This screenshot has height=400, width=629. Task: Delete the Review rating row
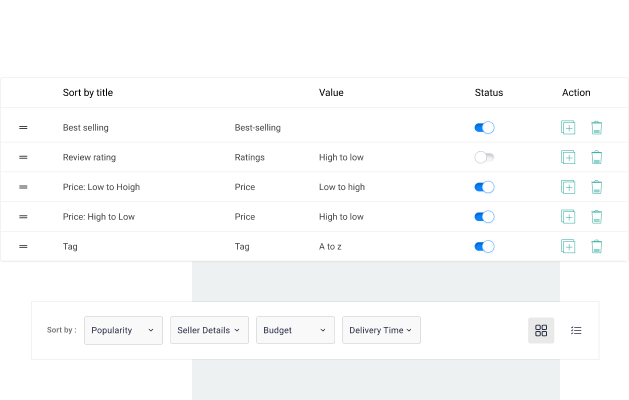click(x=597, y=158)
